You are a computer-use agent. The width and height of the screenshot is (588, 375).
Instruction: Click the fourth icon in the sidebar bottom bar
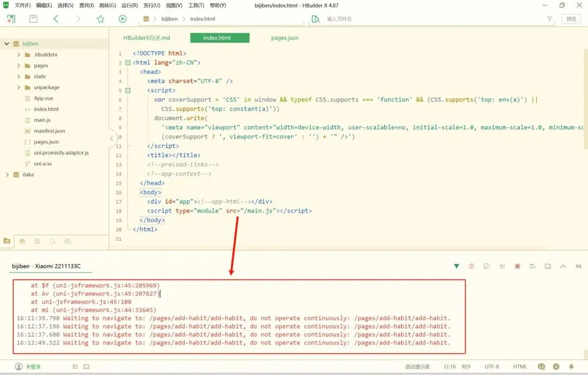(x=52, y=241)
